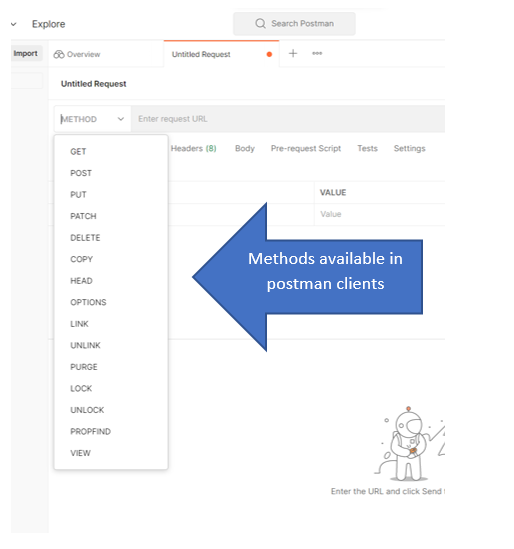Choose PATCH from the method list
Viewport: 514px width, 549px height.
[x=111, y=216]
